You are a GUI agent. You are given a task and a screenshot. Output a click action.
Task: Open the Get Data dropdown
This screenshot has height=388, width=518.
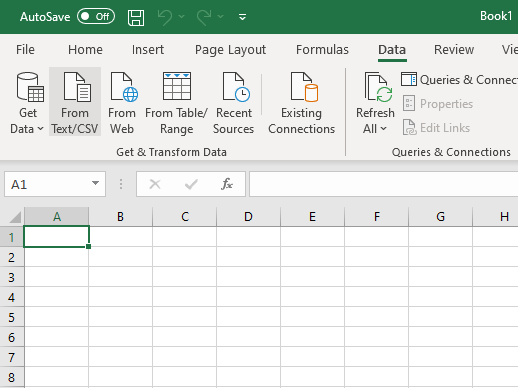click(x=27, y=102)
